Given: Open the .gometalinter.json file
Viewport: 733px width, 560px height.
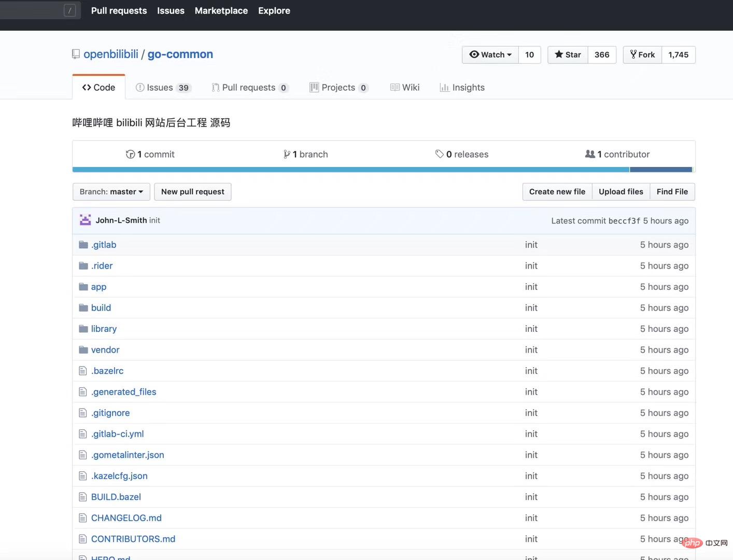Looking at the screenshot, I should (128, 455).
